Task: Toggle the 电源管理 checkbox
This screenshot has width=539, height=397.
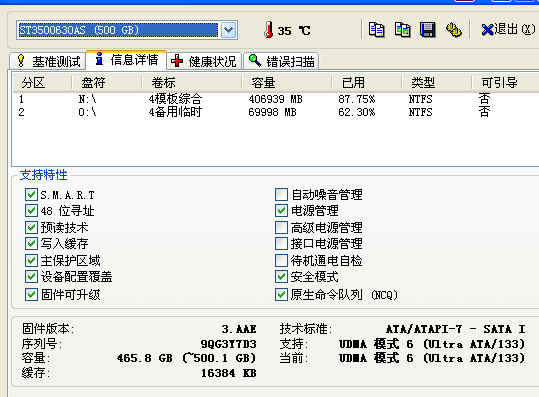Action: click(x=281, y=211)
